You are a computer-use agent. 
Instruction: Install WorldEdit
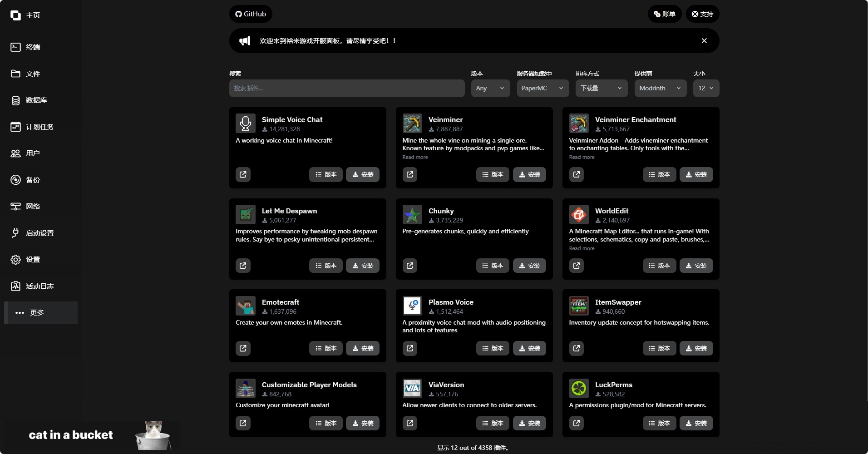tap(696, 266)
